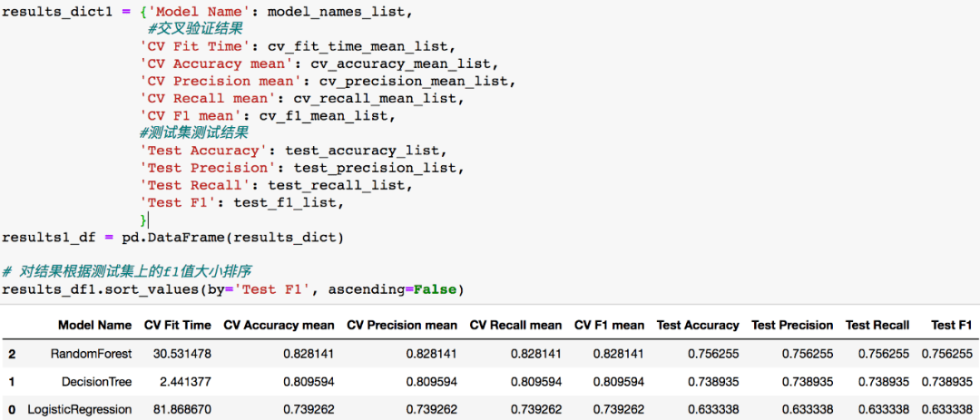Screen dimensions: 980x420
Task: Click the Test Recall column header
Action: coord(877,326)
